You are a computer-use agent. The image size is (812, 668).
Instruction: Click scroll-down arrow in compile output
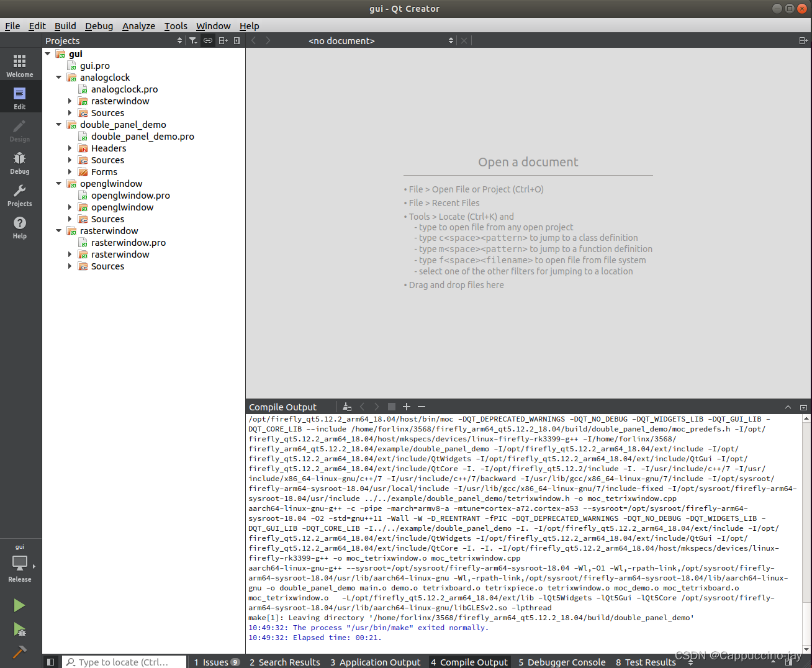click(806, 649)
